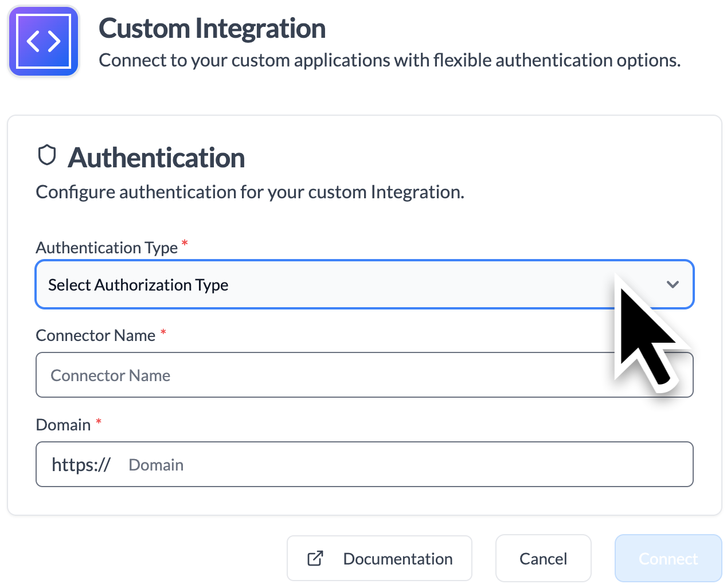Image resolution: width=727 pixels, height=588 pixels.
Task: Click the flexible authentication options subtitle text
Action: click(x=390, y=60)
